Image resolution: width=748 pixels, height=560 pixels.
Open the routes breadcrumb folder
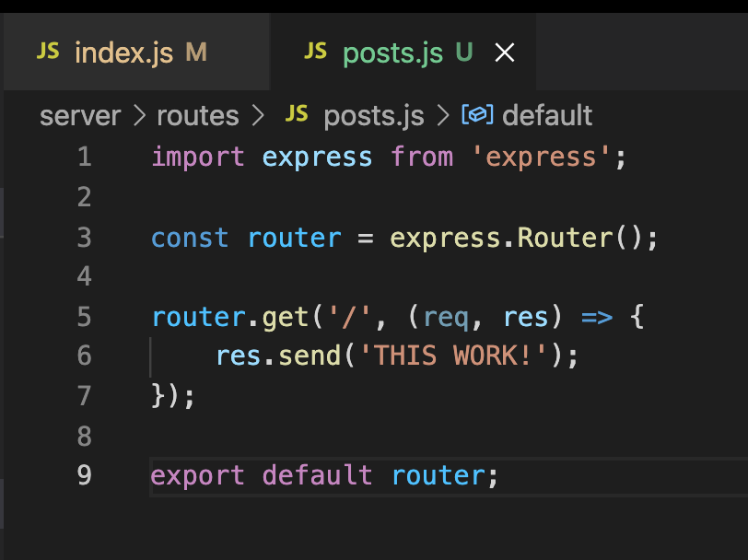tap(198, 116)
